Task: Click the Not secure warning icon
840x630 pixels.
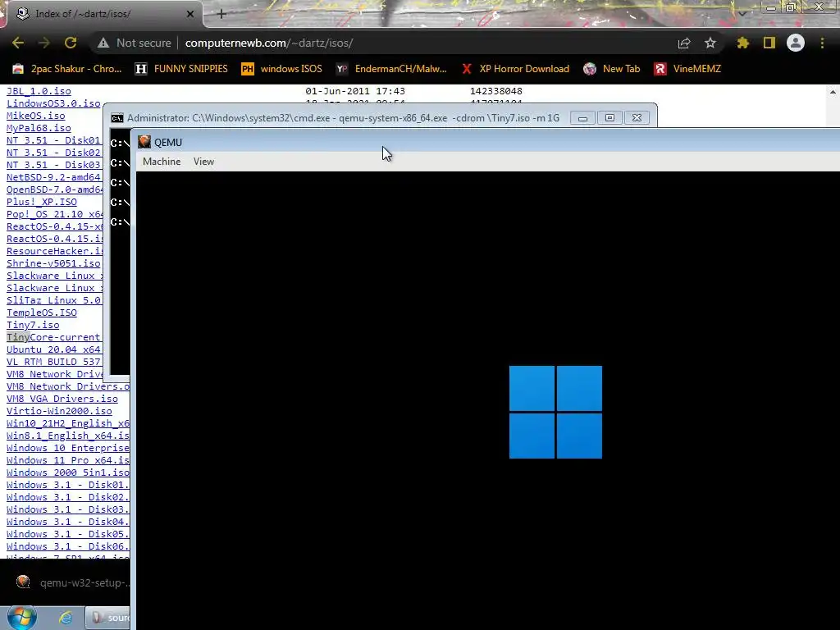Action: tap(103, 43)
